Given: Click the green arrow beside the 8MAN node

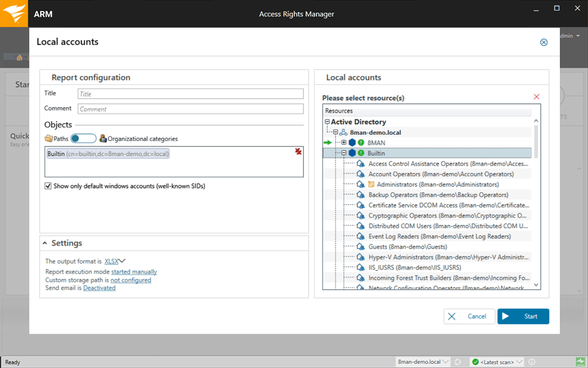Looking at the screenshot, I should tap(327, 142).
